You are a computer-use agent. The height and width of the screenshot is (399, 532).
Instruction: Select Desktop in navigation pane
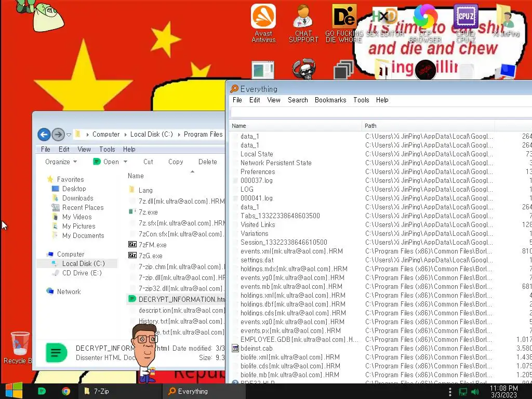74,189
